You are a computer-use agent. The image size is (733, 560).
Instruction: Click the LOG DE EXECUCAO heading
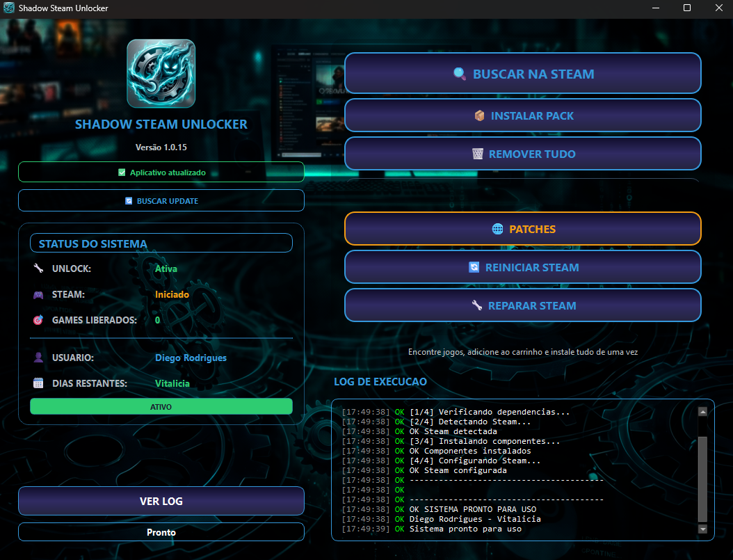tap(380, 382)
